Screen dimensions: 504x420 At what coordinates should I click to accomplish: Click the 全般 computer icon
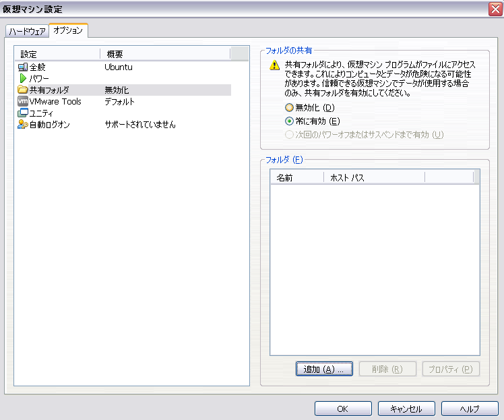click(23, 67)
